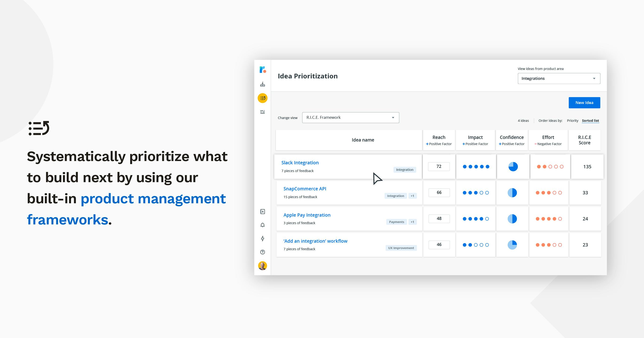Set SnapCommerce API impact to fifth dot
Viewport: 644px width, 338px height.
487,193
